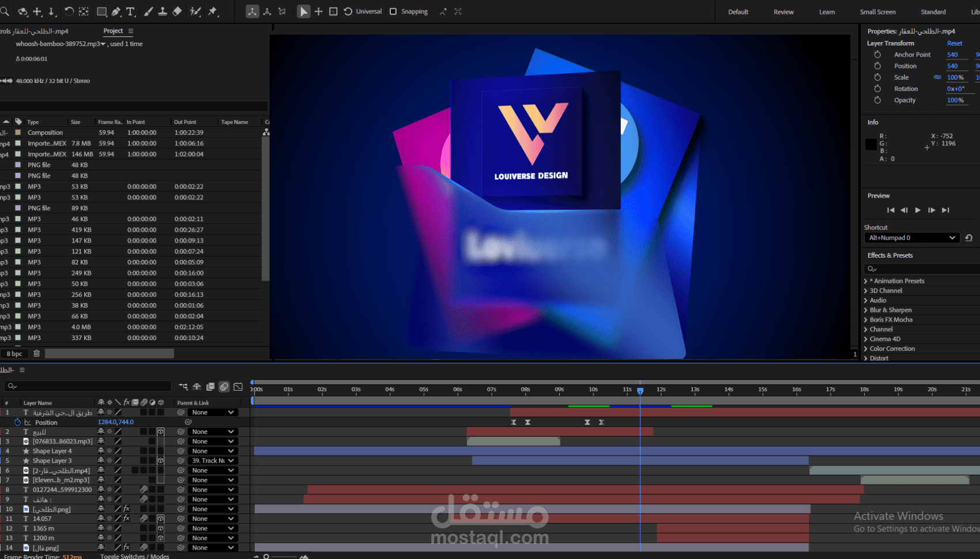The image size is (980, 559).
Task: Jump to the first frame
Action: (x=891, y=210)
